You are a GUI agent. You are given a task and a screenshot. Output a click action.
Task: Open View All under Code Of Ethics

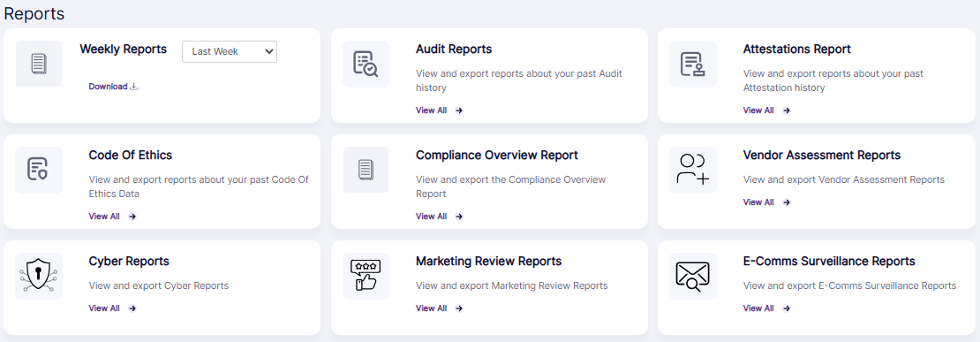pos(104,217)
